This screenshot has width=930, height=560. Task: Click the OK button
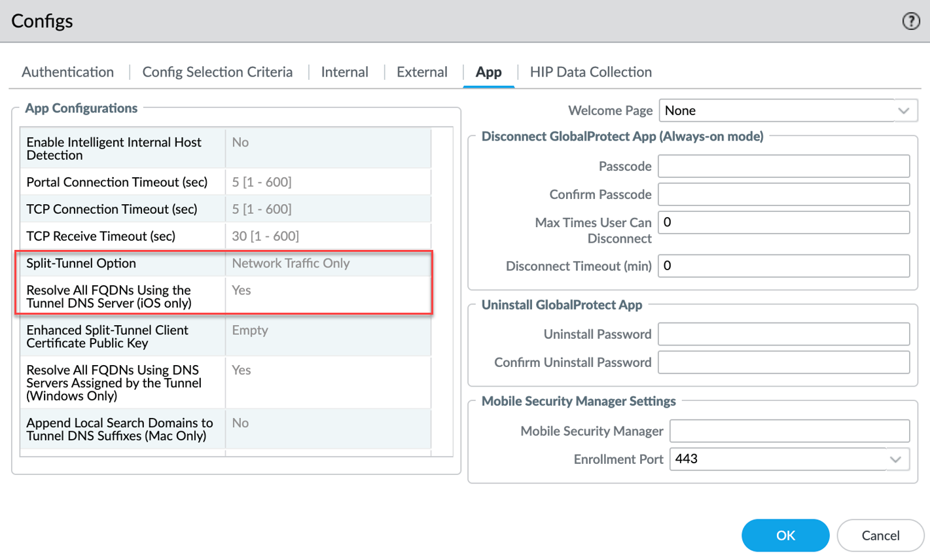[x=785, y=535]
